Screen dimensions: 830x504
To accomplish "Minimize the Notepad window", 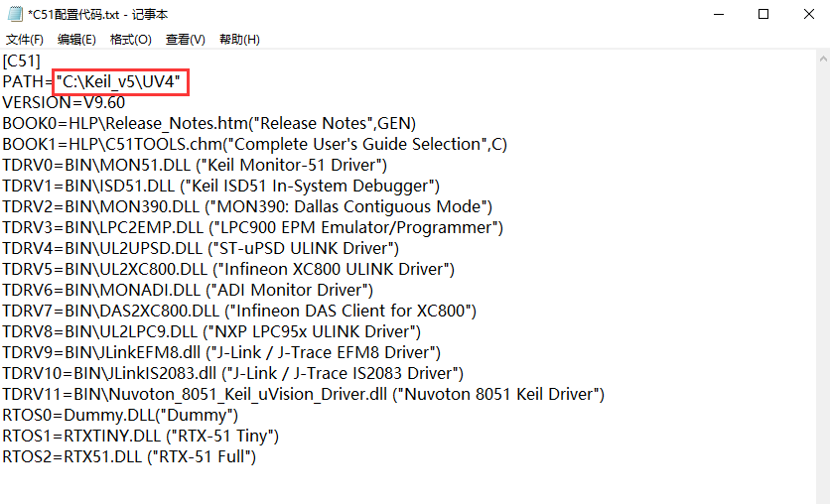I will [717, 14].
